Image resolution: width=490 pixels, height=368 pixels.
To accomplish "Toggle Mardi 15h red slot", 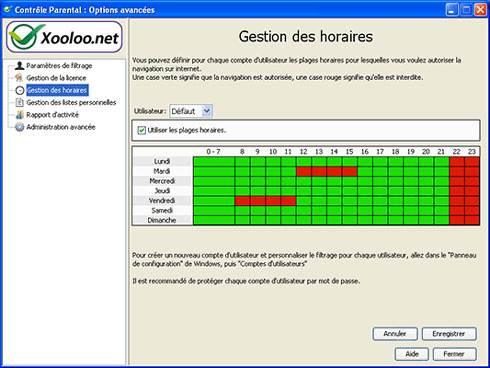I will pyautogui.click(x=349, y=172).
